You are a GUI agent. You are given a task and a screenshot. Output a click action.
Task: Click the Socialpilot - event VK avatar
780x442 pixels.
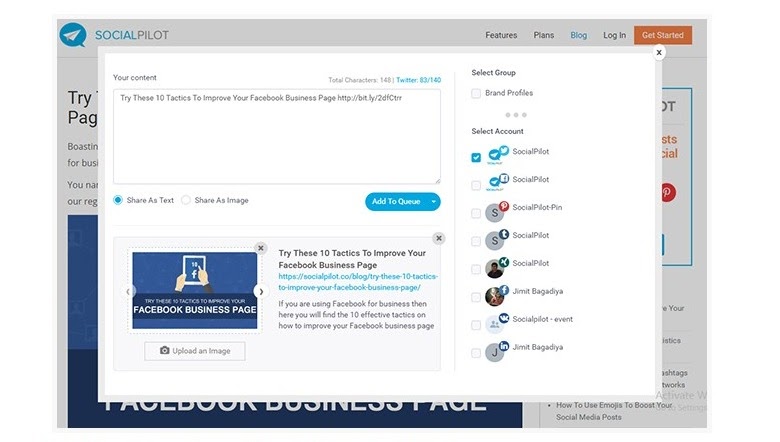[x=497, y=322]
